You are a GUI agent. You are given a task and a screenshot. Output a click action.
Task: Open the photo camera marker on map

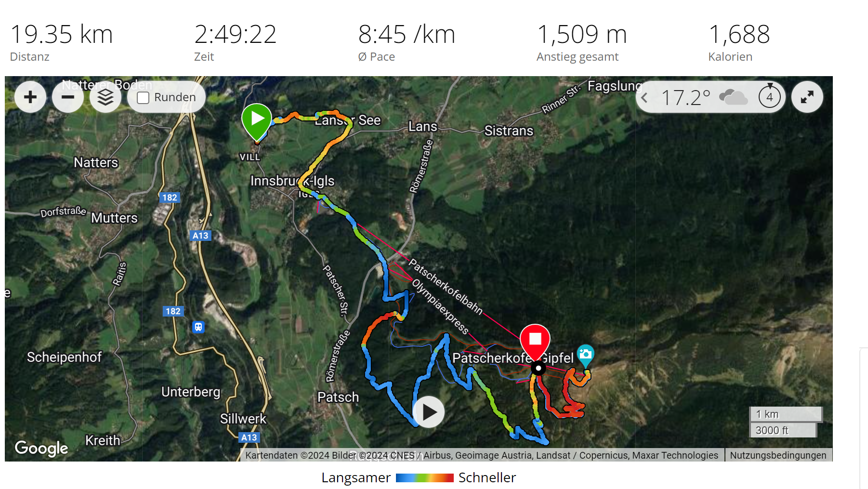pos(585,356)
